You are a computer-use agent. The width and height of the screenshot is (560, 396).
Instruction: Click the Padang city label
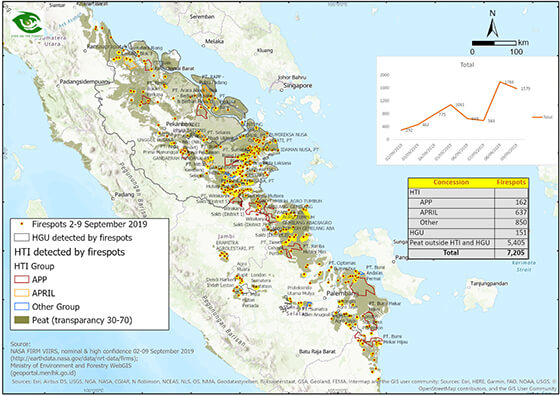coord(124,195)
